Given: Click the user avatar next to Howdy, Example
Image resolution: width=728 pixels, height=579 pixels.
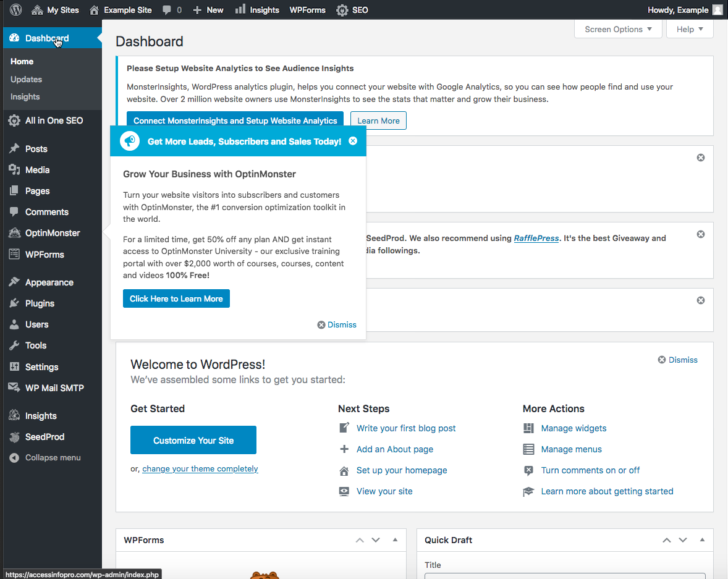Looking at the screenshot, I should (717, 10).
